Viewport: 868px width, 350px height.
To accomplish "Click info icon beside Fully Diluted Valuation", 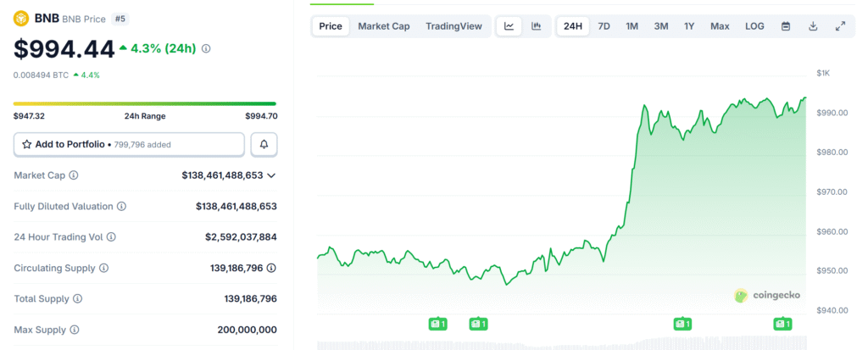I will click(121, 206).
